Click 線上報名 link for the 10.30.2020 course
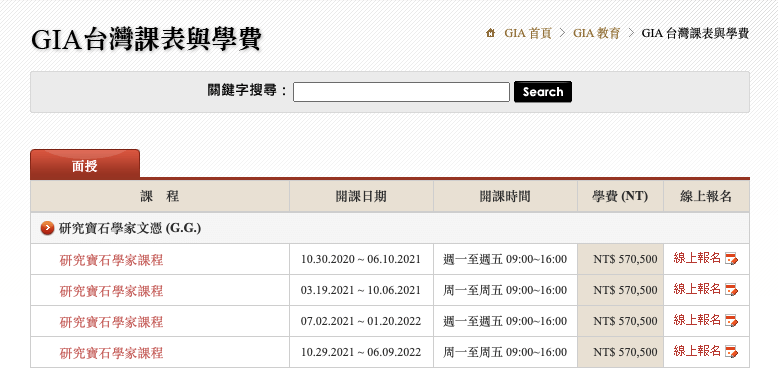 pyautogui.click(x=697, y=258)
